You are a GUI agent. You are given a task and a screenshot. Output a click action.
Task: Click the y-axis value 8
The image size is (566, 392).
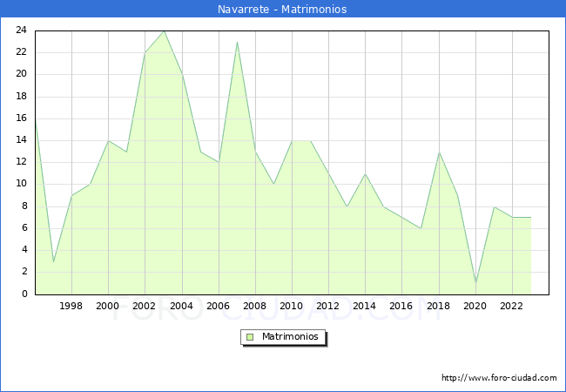coord(24,206)
